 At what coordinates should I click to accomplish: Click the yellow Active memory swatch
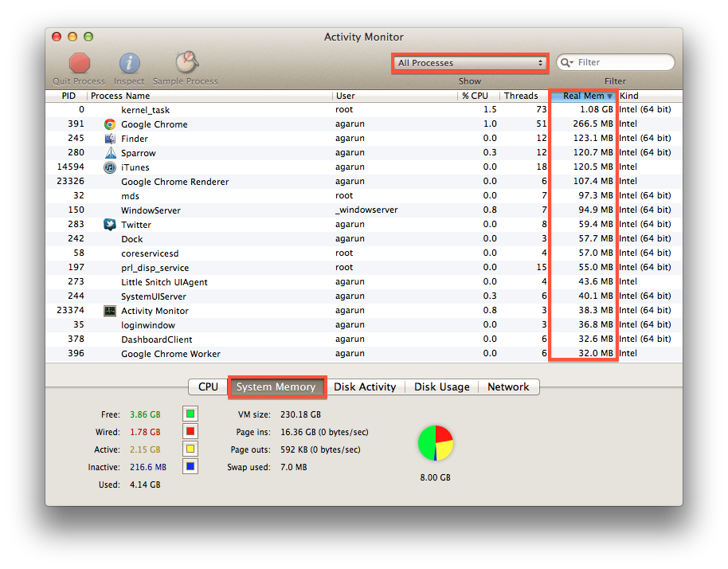(x=190, y=449)
